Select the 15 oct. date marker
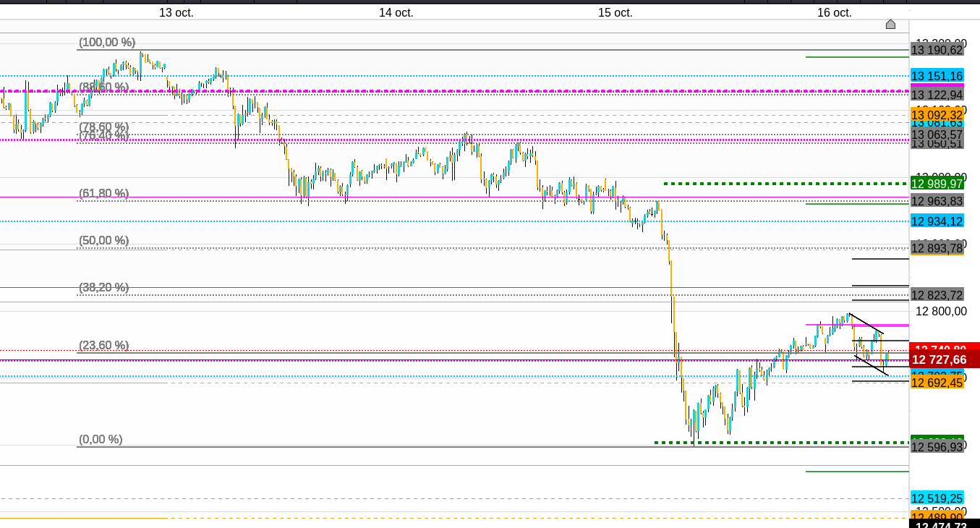 point(615,12)
